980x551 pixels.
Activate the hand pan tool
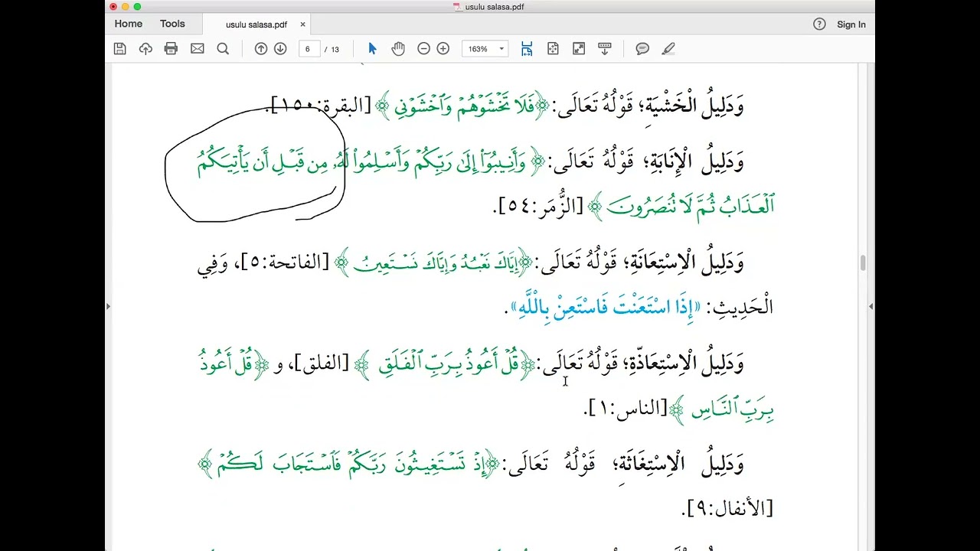(398, 49)
